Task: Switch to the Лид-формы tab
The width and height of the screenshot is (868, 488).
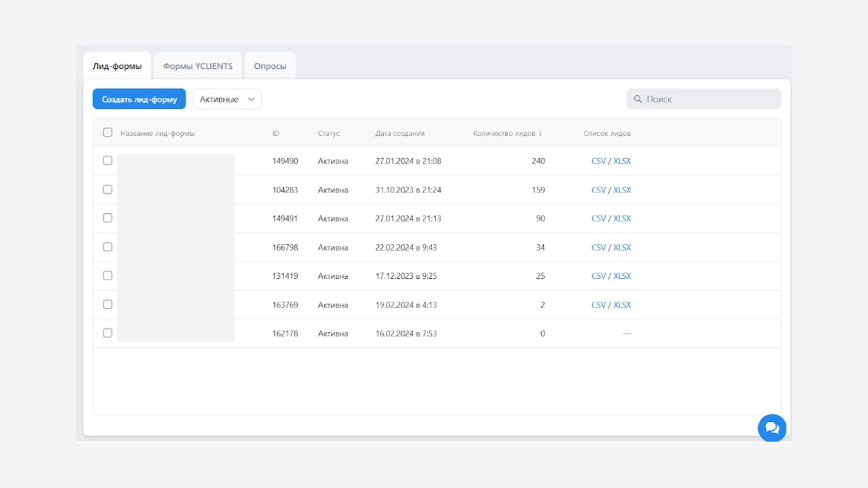Action: coord(117,66)
